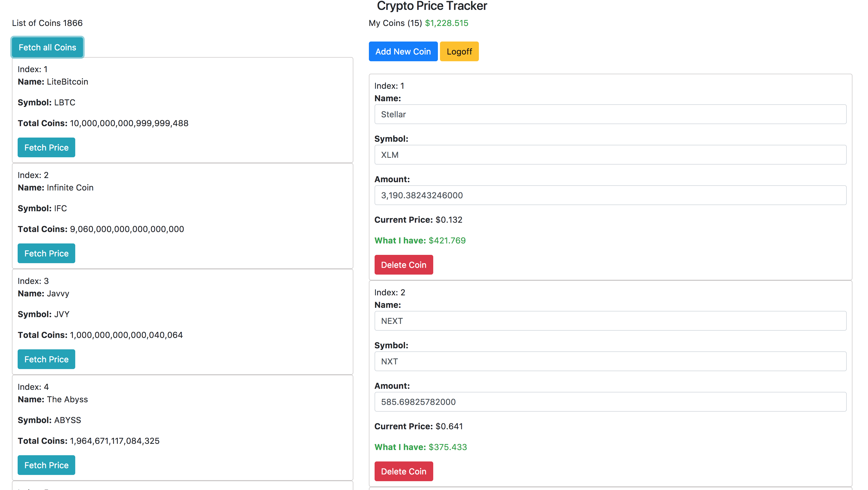The height and width of the screenshot is (490, 868).
Task: Select the List of Coins 1866 text
Action: point(47,23)
